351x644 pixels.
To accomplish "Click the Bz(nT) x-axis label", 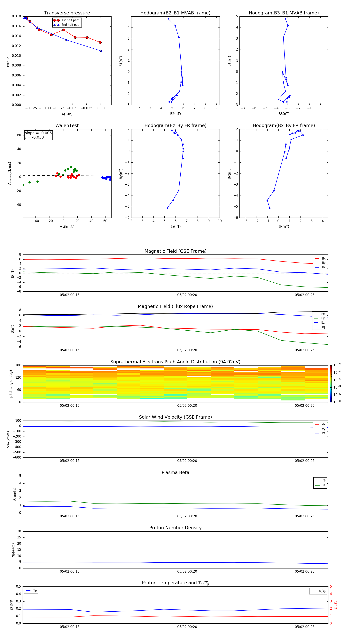I will (x=175, y=227).
